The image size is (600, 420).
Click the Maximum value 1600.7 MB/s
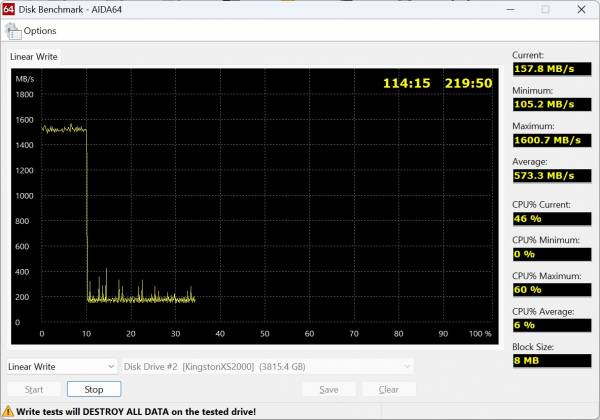[x=552, y=140]
